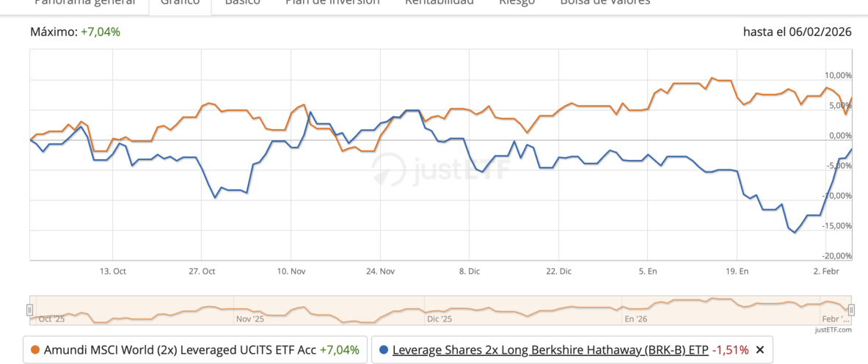Click blue dot beside Leverage Shares ETP
Screen dimensions: 868x364
pyautogui.click(x=384, y=350)
